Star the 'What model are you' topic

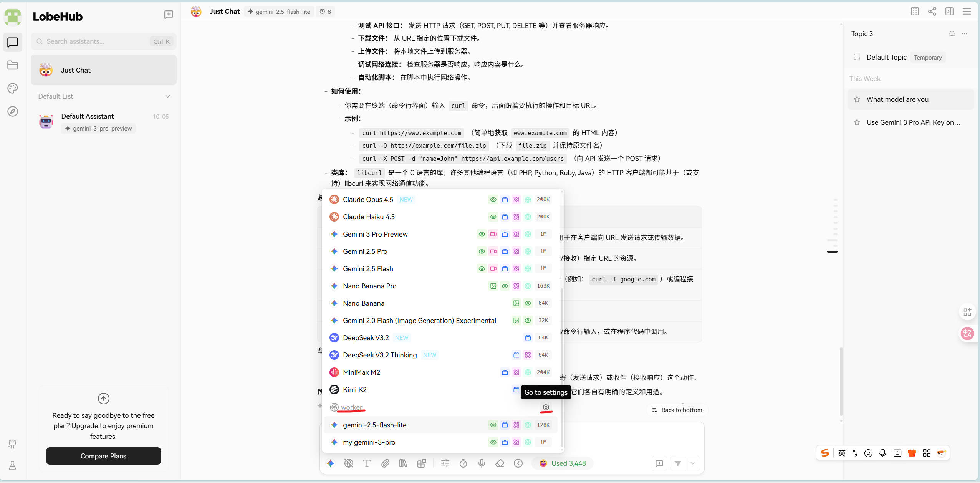[857, 99]
